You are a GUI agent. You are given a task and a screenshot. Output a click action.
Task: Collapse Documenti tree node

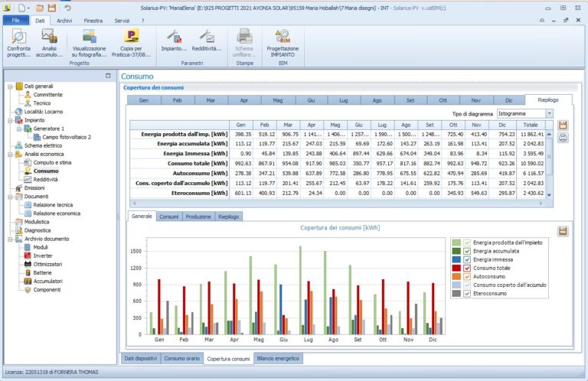point(10,197)
